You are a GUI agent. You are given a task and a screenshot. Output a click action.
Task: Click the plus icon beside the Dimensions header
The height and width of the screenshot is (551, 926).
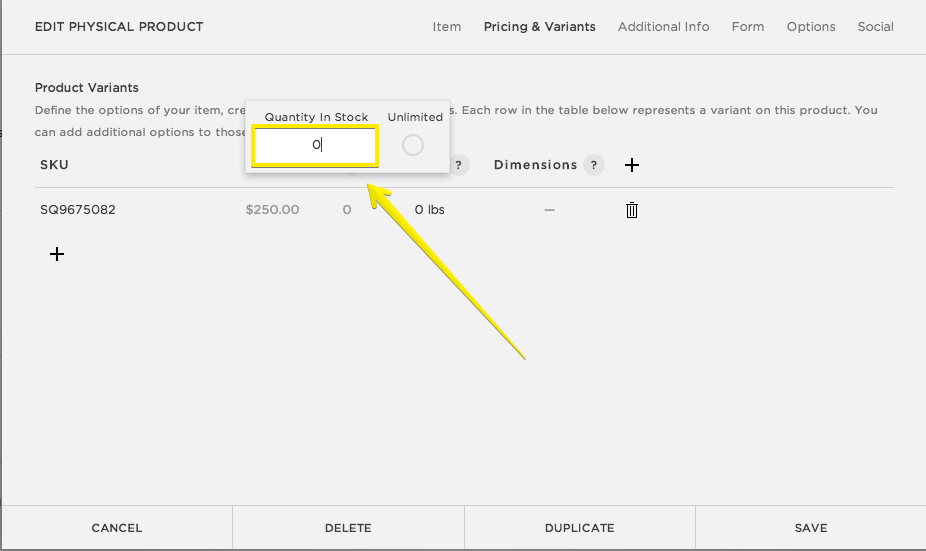tap(632, 165)
